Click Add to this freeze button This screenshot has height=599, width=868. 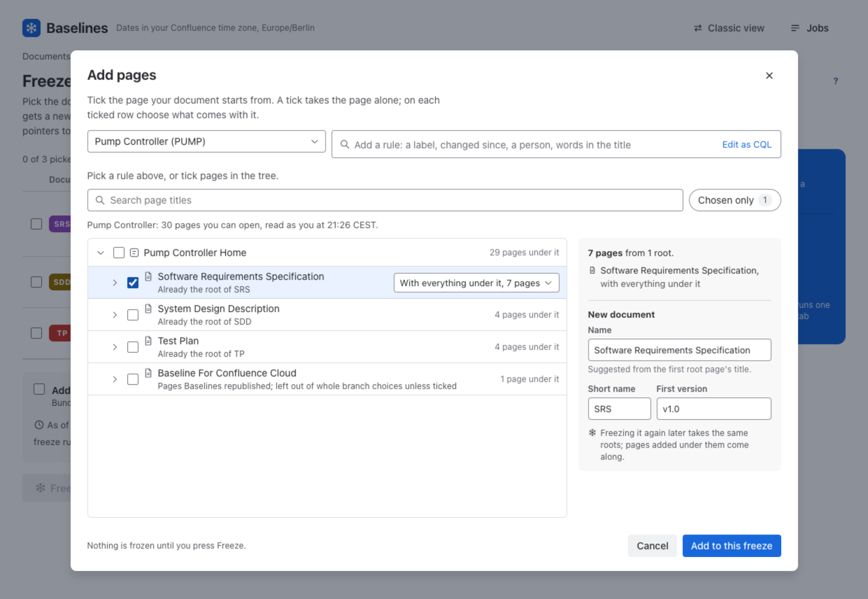[x=732, y=546]
